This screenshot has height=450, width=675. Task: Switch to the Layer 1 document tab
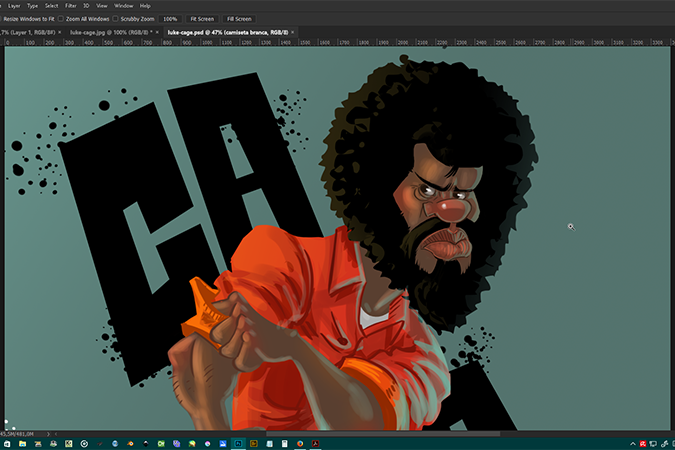point(28,32)
